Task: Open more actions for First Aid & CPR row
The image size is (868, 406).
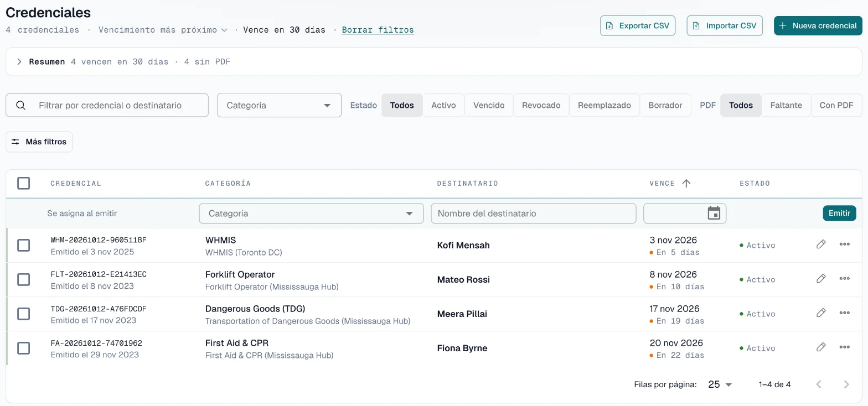Action: (844, 347)
